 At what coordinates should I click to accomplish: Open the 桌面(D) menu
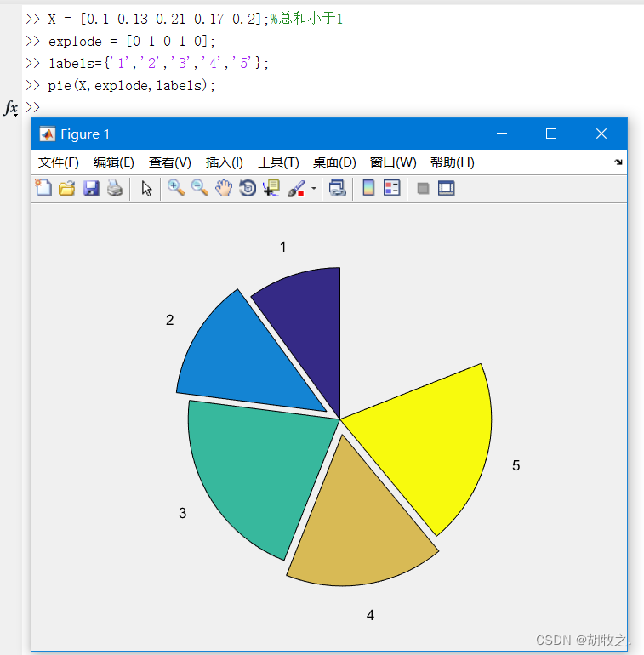(334, 162)
